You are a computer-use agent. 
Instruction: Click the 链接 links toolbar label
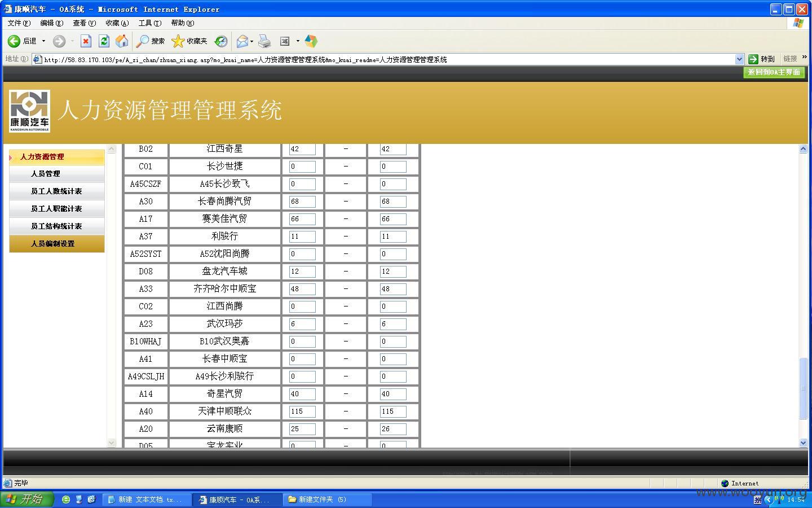[x=790, y=59]
